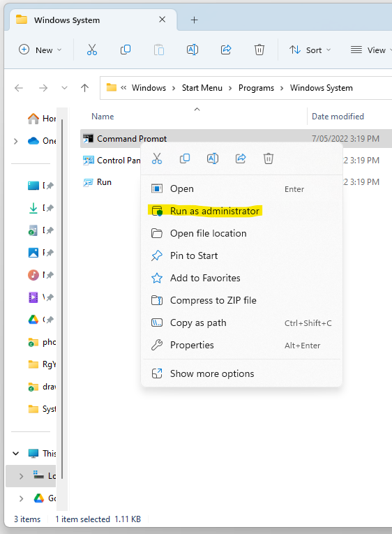Click Start Menu in the breadcrumb path
The width and height of the screenshot is (392, 534).
click(202, 88)
